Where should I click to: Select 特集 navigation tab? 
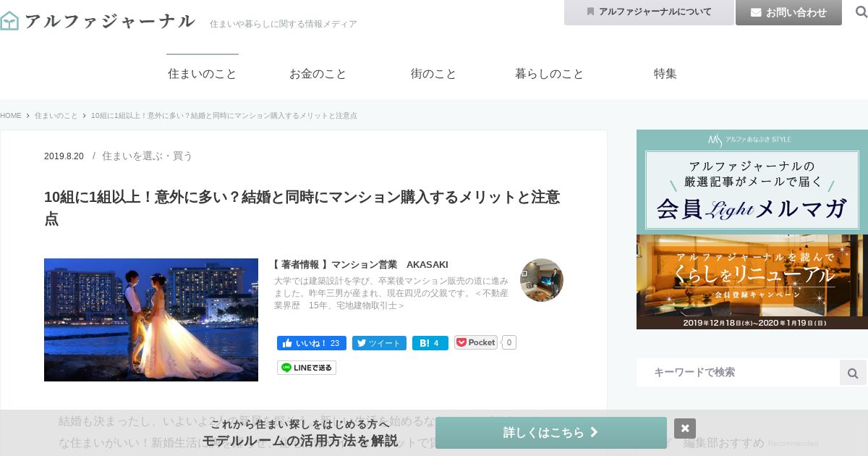pyautogui.click(x=665, y=74)
